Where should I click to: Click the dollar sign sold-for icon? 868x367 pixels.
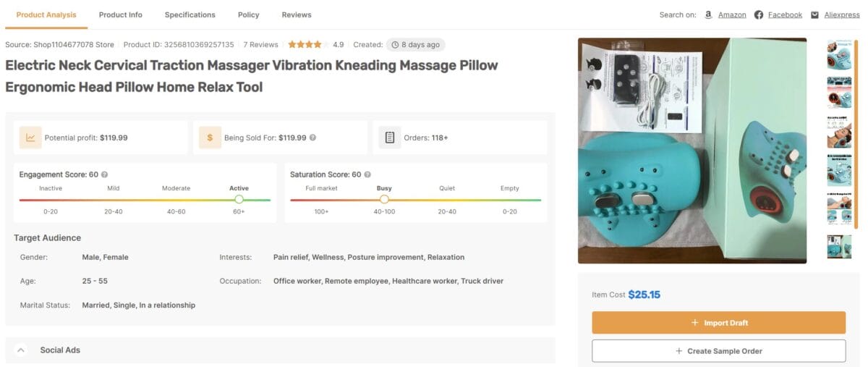pyautogui.click(x=210, y=138)
